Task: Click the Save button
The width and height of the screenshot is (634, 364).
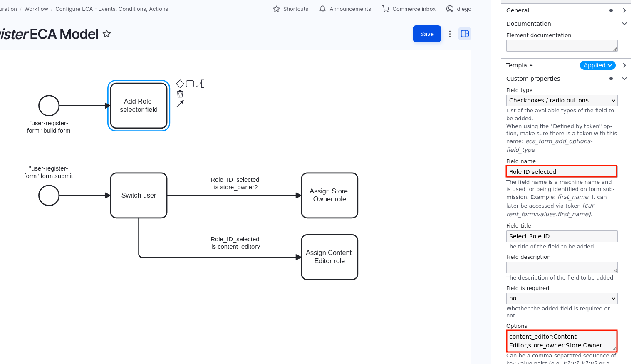Action: pyautogui.click(x=427, y=34)
